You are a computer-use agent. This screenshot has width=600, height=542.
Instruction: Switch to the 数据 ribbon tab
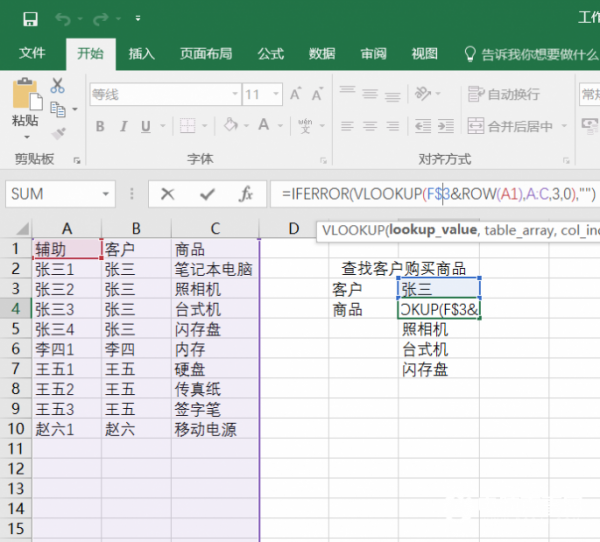coord(322,54)
